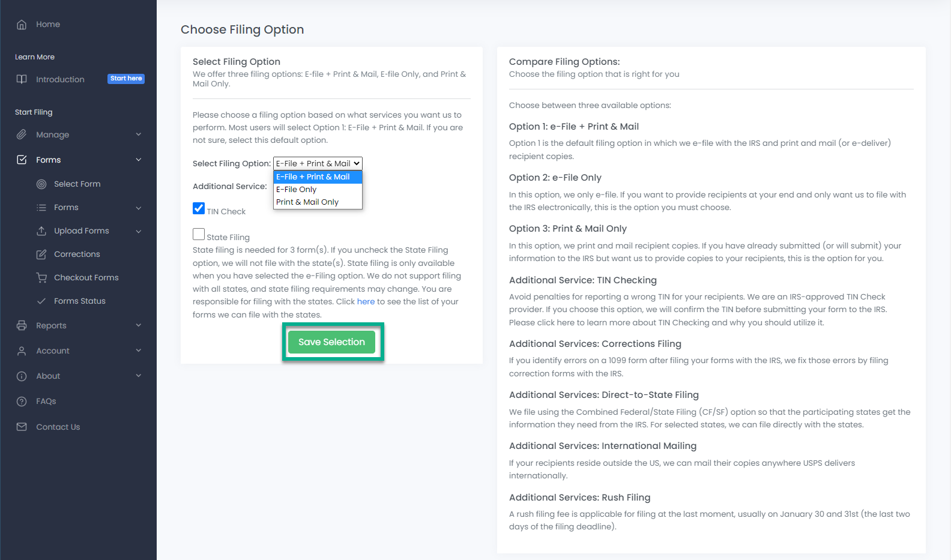Uncheck the TIN Check checkbox

[199, 208]
